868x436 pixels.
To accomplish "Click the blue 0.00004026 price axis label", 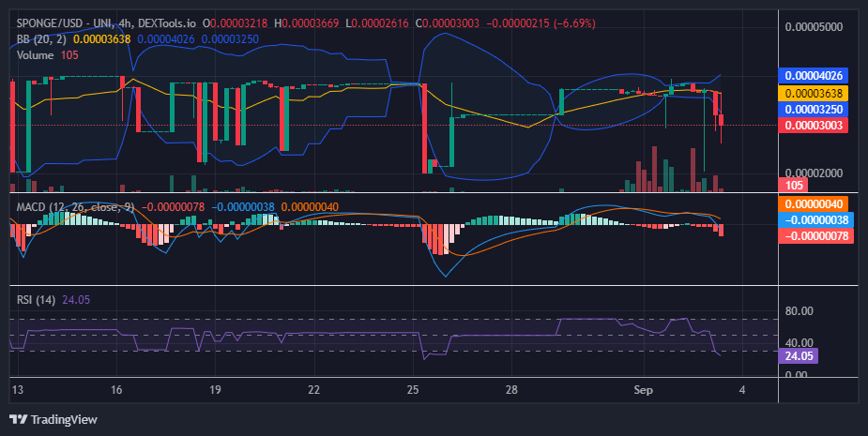I will point(814,75).
